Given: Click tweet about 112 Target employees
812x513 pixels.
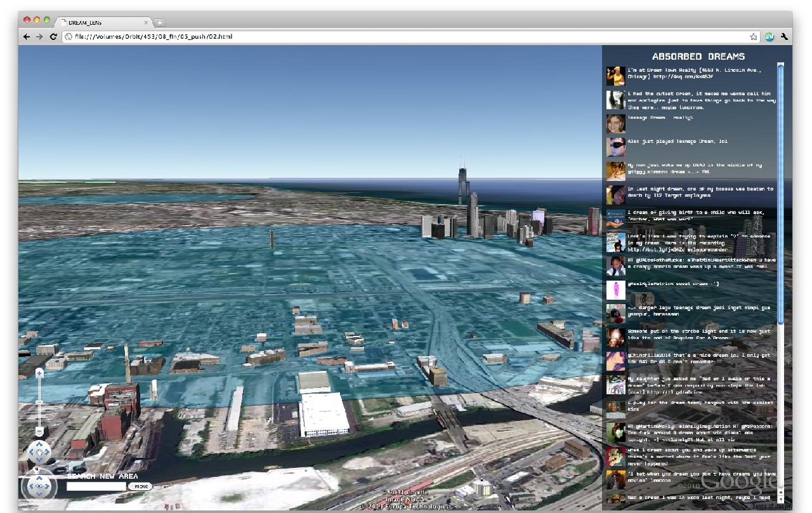Looking at the screenshot, I should coord(700,192).
